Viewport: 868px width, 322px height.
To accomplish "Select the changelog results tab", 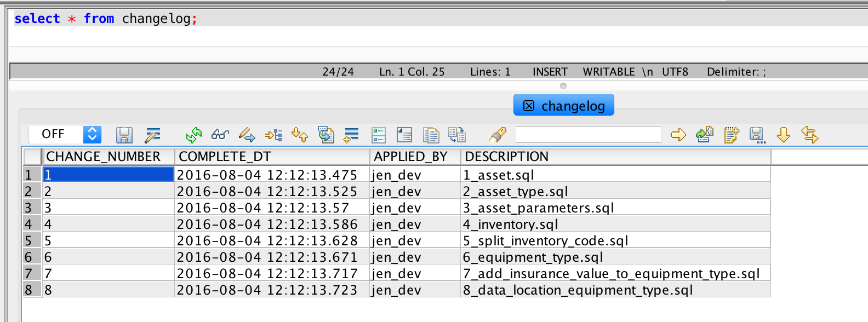I will click(x=573, y=106).
